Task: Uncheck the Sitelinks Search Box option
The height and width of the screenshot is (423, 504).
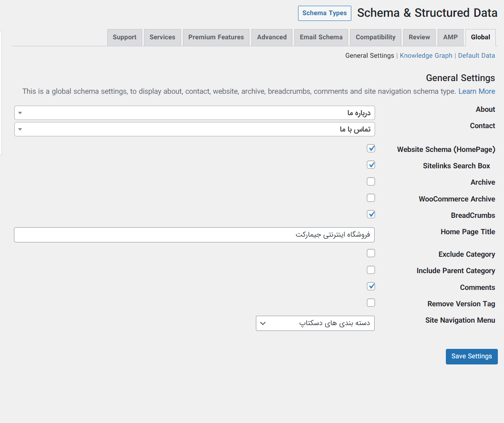Action: (371, 165)
